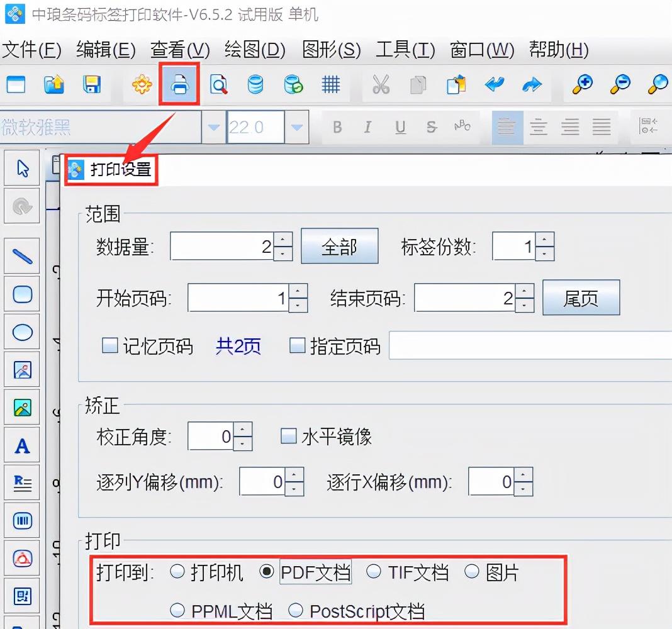This screenshot has width=672, height=629.
Task: Check the 指定页码 checkbox
Action: point(298,345)
